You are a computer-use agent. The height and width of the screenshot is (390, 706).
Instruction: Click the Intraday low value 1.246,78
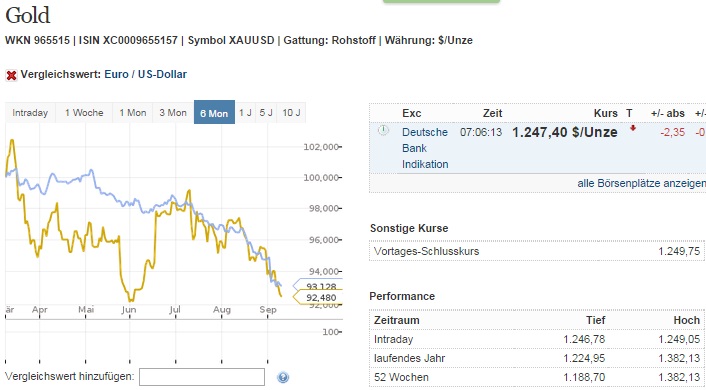pos(584,339)
